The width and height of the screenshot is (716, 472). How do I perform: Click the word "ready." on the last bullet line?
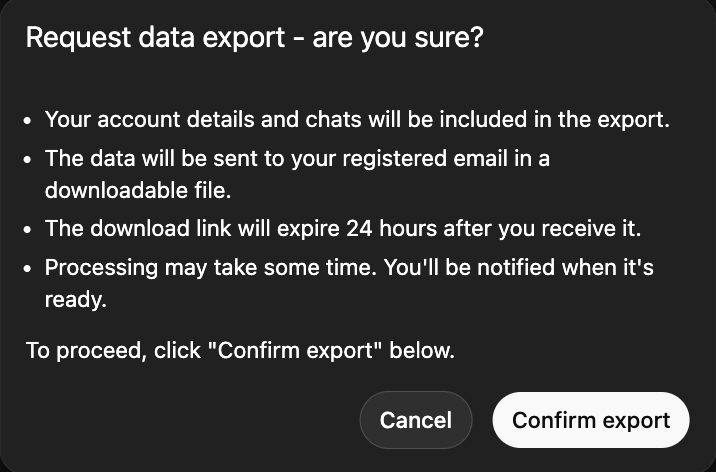75,298
